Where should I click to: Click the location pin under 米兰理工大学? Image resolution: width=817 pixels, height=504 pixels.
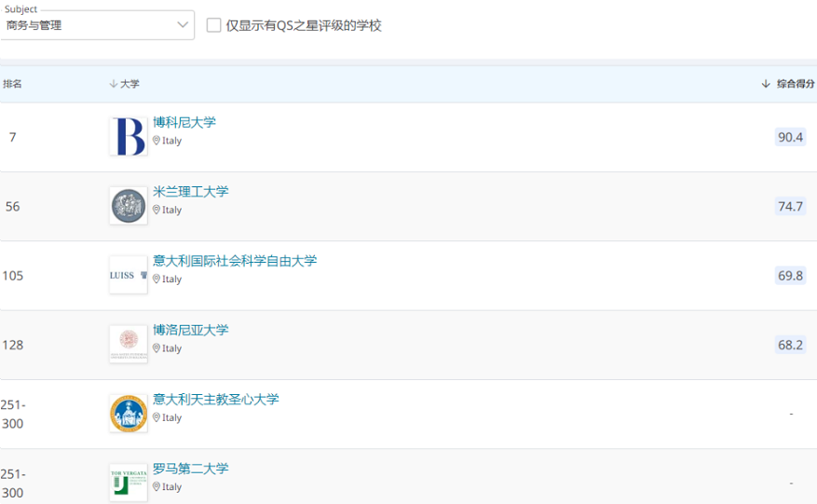(x=157, y=210)
